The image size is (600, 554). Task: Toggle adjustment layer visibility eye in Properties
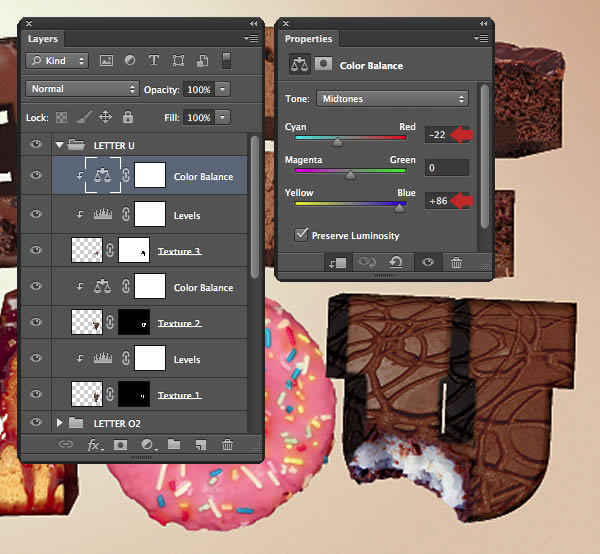tap(428, 262)
